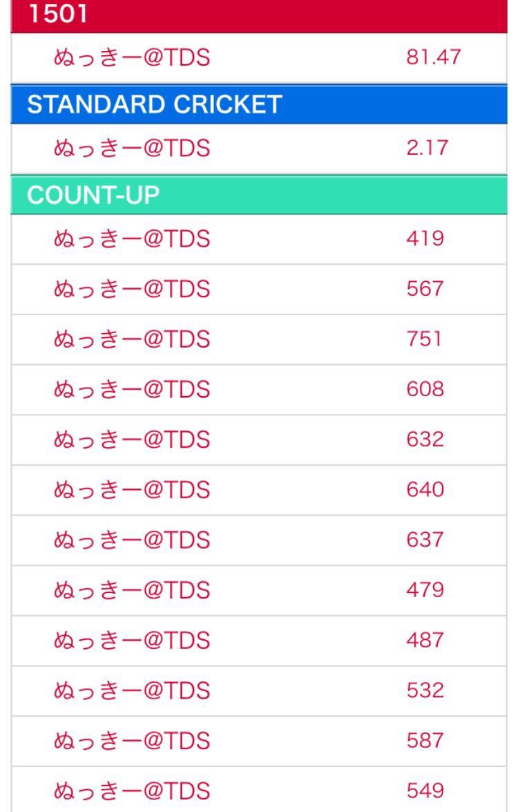Select the player name beside score 567
This screenshot has height=812, width=518.
tap(131, 290)
